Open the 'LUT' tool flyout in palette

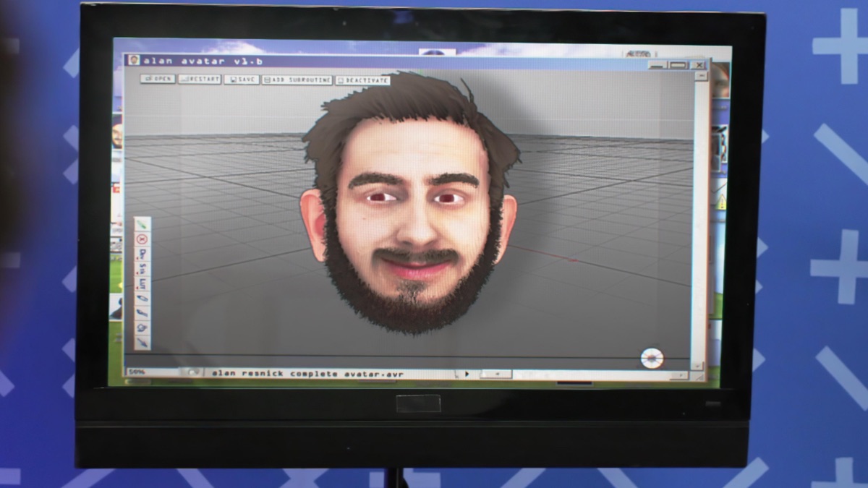click(142, 283)
